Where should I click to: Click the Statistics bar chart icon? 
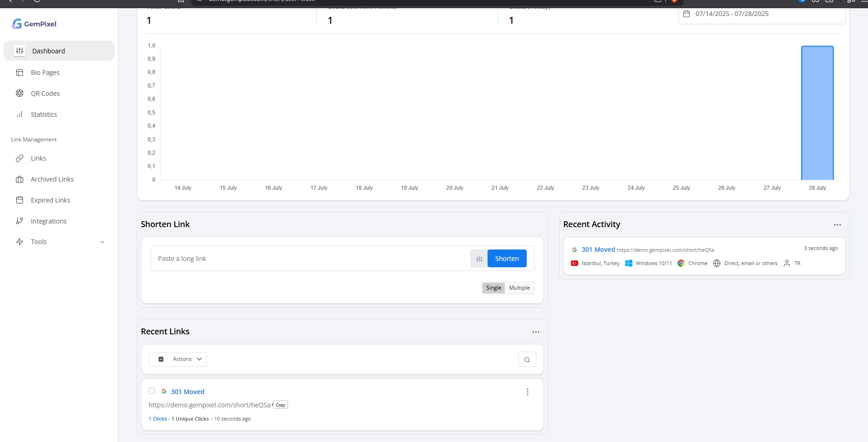pyautogui.click(x=20, y=114)
